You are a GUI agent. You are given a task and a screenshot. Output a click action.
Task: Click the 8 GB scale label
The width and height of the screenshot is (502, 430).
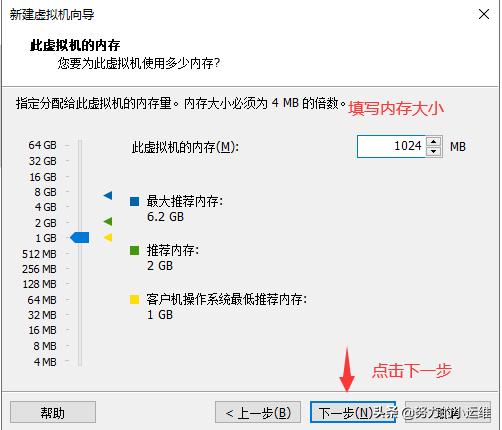pos(45,192)
